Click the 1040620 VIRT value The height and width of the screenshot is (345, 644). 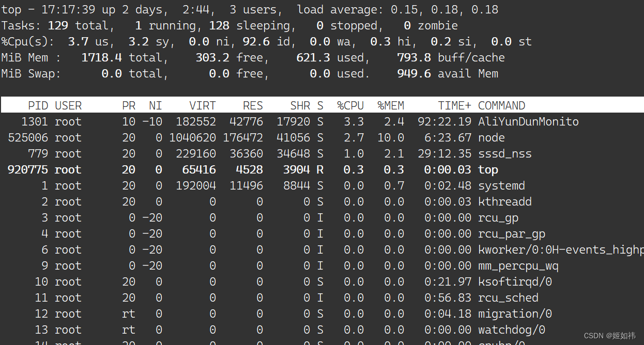click(192, 138)
